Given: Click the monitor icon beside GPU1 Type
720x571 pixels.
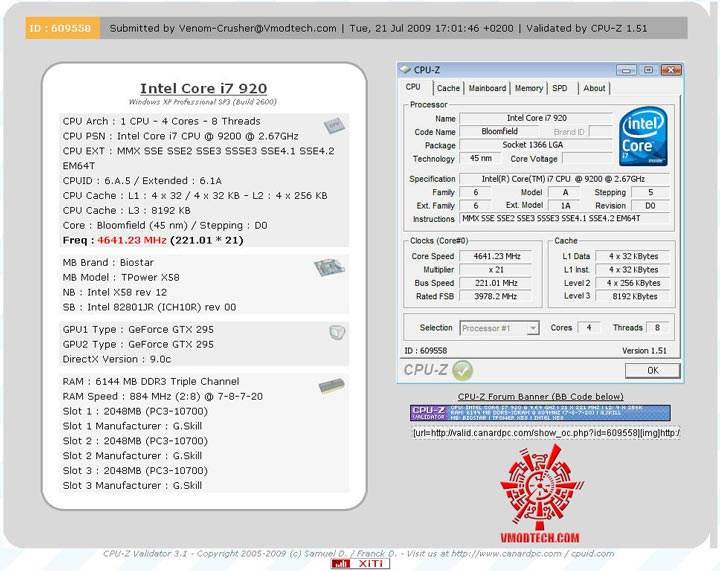Looking at the screenshot, I should pyautogui.click(x=337, y=332).
